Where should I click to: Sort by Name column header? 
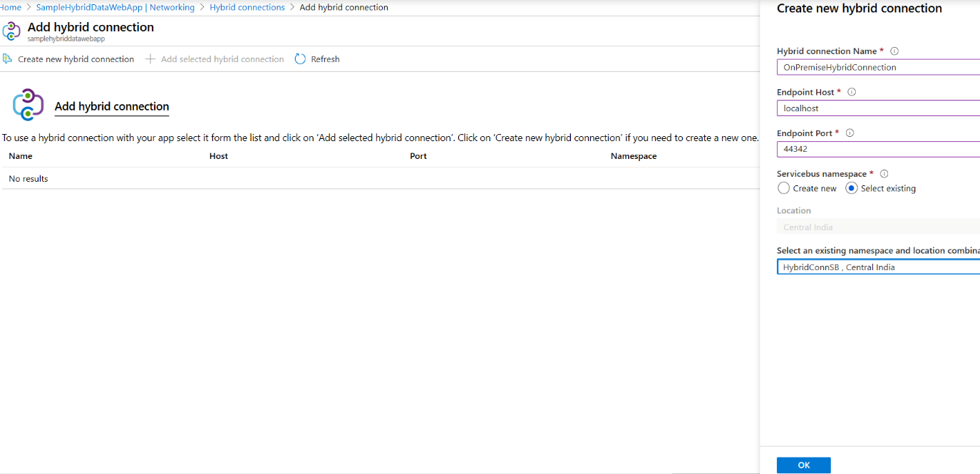[x=21, y=156]
